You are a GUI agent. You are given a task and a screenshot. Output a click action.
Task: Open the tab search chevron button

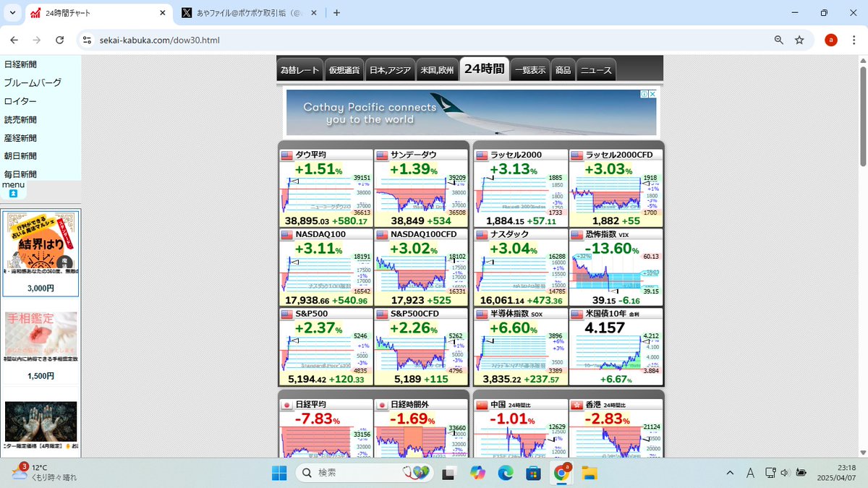13,13
